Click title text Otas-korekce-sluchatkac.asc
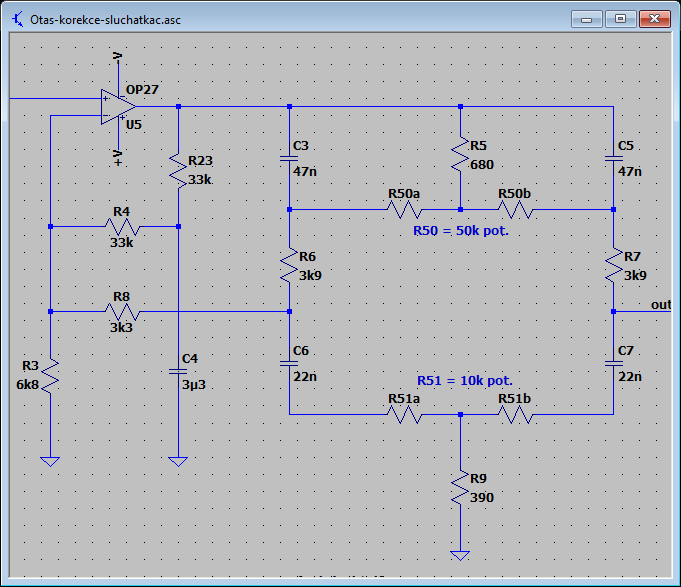681x587 pixels. point(106,20)
